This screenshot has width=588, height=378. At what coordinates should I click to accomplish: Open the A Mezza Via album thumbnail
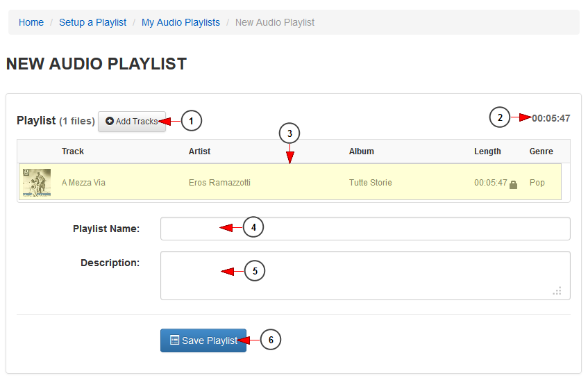[x=37, y=183]
